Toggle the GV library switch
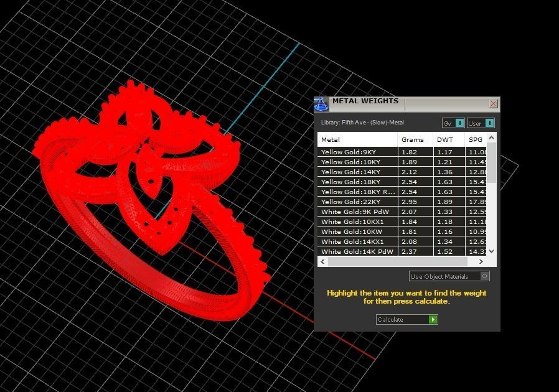 tap(453, 123)
